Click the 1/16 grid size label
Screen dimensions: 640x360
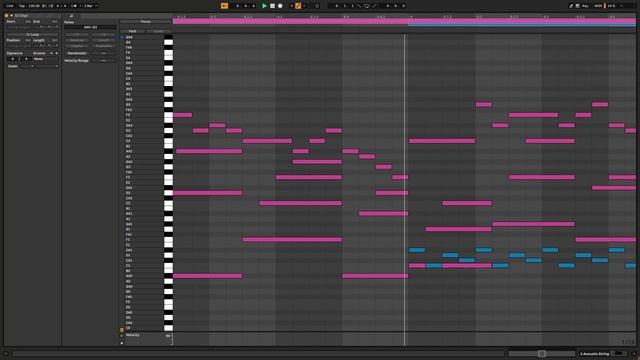pos(628,342)
